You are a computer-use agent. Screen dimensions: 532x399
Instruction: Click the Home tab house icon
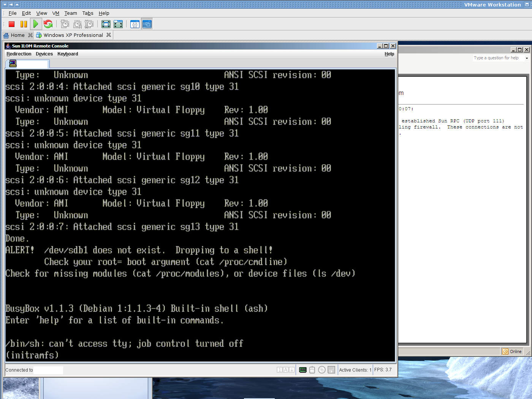point(6,35)
